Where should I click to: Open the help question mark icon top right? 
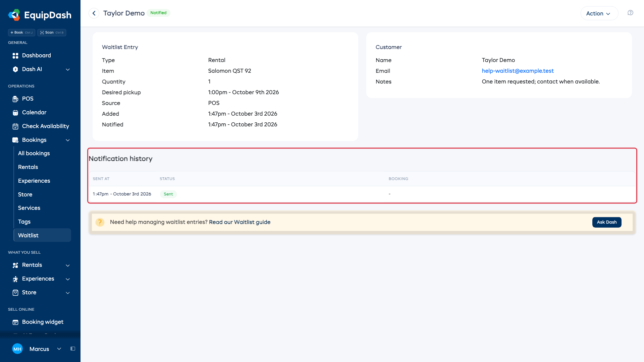(630, 13)
